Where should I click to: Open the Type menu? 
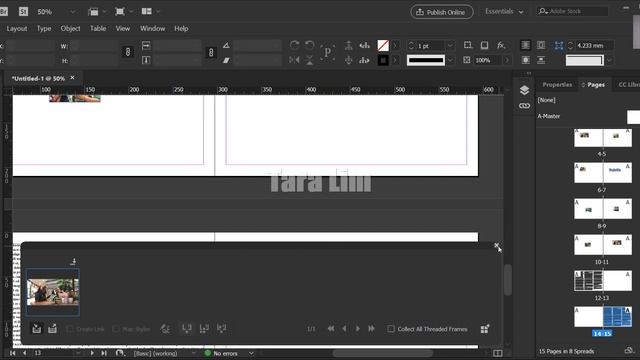44,29
